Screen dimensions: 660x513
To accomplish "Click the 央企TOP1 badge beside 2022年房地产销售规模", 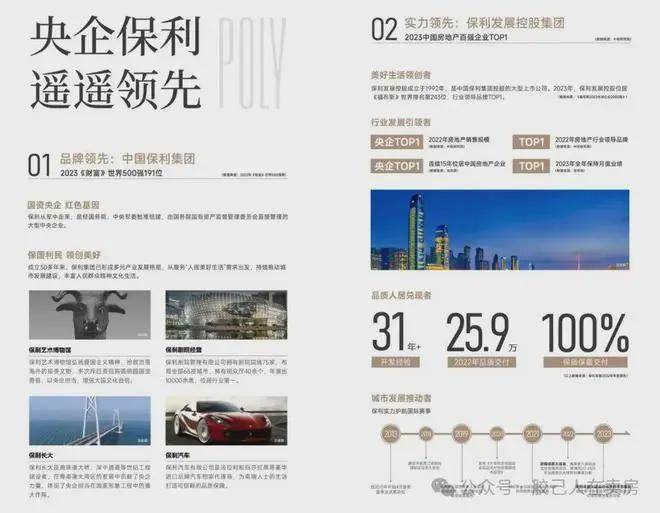I will pyautogui.click(x=397, y=142).
